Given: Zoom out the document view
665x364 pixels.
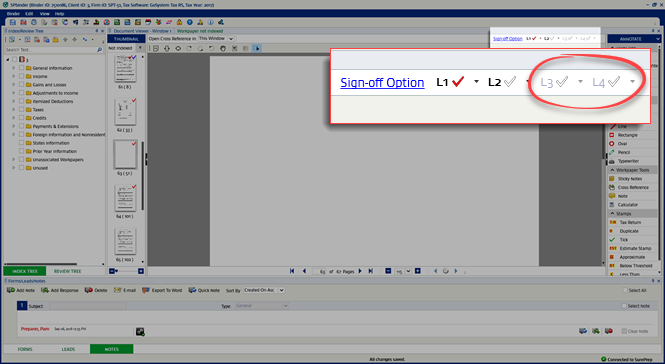Looking at the screenshot, I should tap(388, 271).
